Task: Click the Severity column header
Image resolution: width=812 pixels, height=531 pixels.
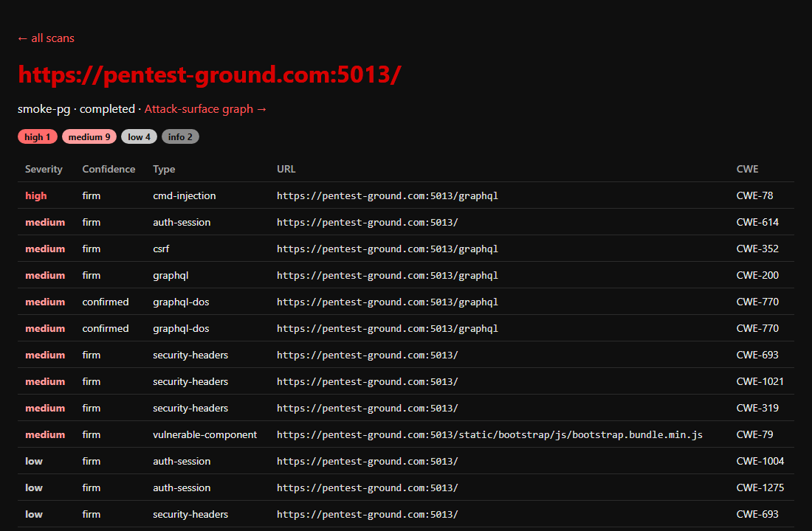Action: coord(44,169)
